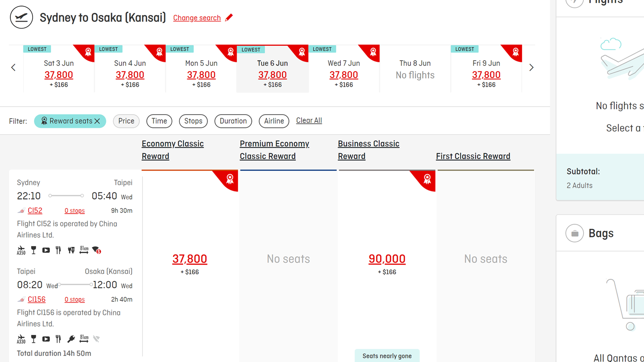This screenshot has height=362, width=644.
Task: Open First Classic Reward column link
Action: tap(473, 156)
